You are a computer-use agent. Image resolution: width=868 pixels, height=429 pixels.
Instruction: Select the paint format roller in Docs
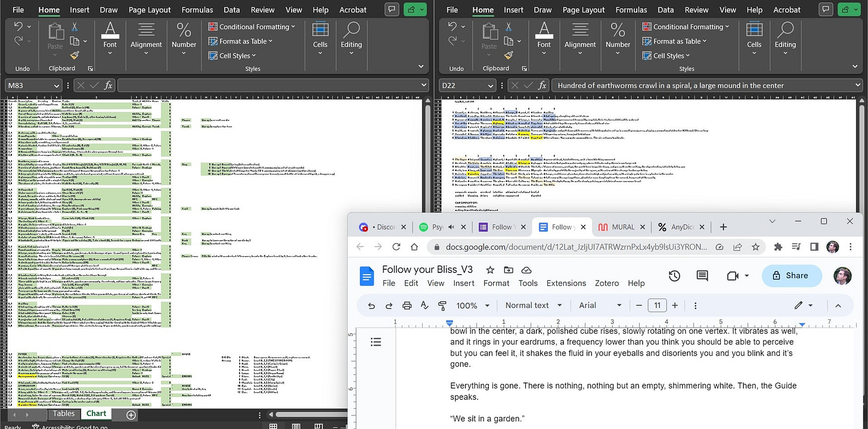442,306
